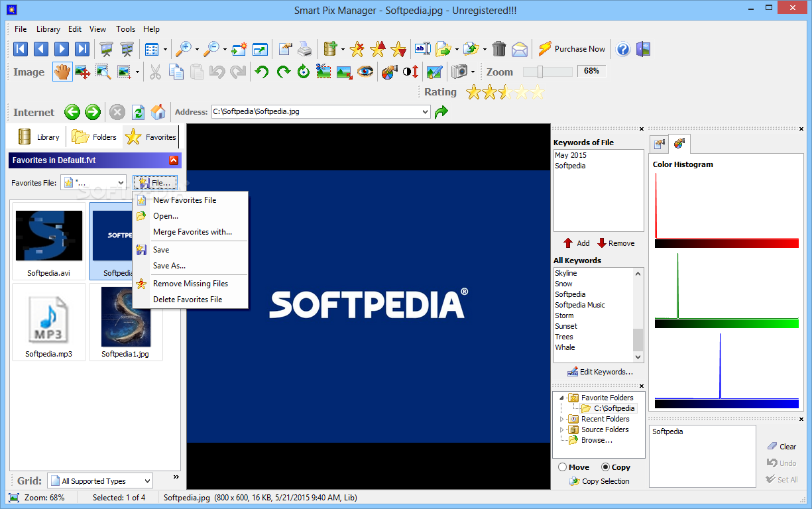Open the Tools menu
This screenshot has height=509, width=812.
125,29
